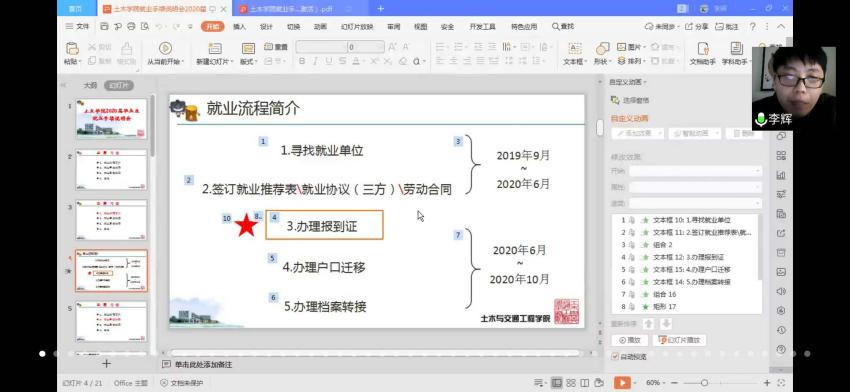Viewport: 850px width, 392px height.
Task: Click the 文档助手 icon
Action: (x=703, y=48)
